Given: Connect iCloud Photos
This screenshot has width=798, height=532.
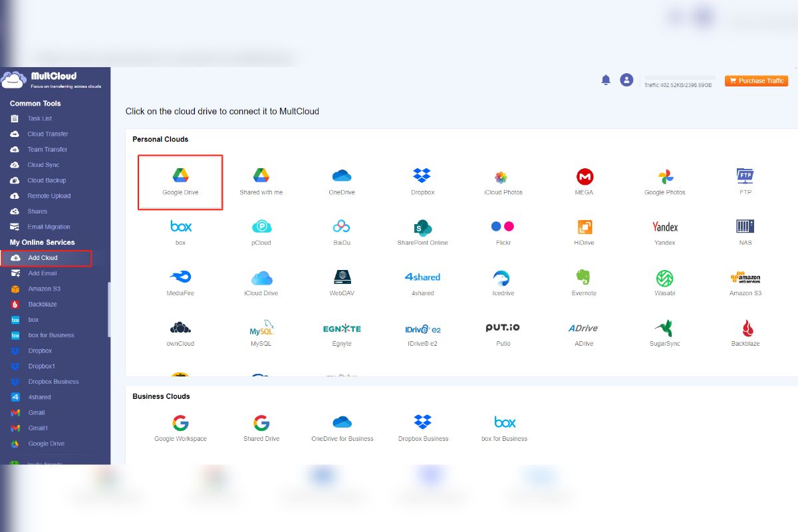Looking at the screenshot, I should 503,182.
